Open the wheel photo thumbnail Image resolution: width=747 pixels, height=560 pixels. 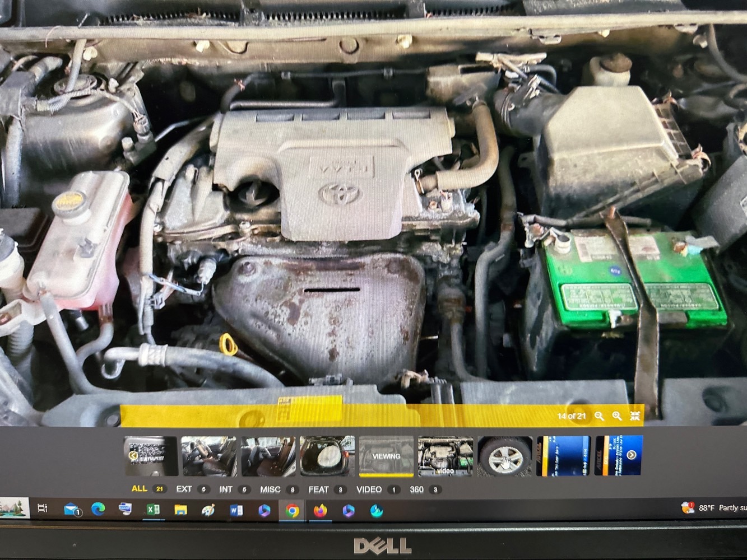[x=505, y=456]
